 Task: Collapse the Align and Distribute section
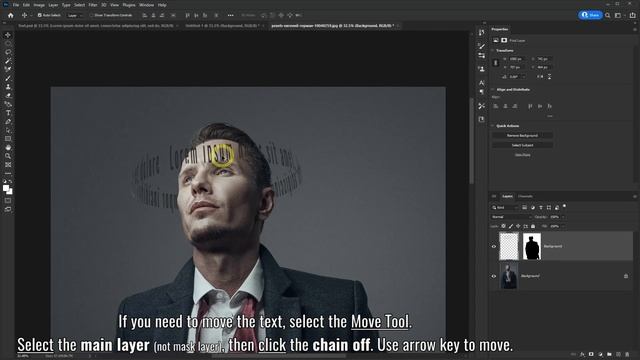[493, 89]
